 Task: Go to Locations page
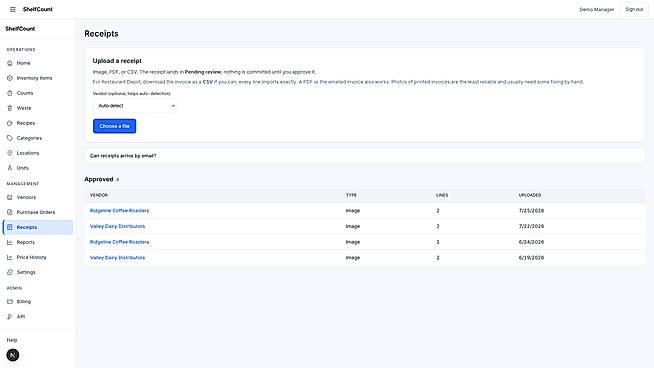tap(38, 153)
